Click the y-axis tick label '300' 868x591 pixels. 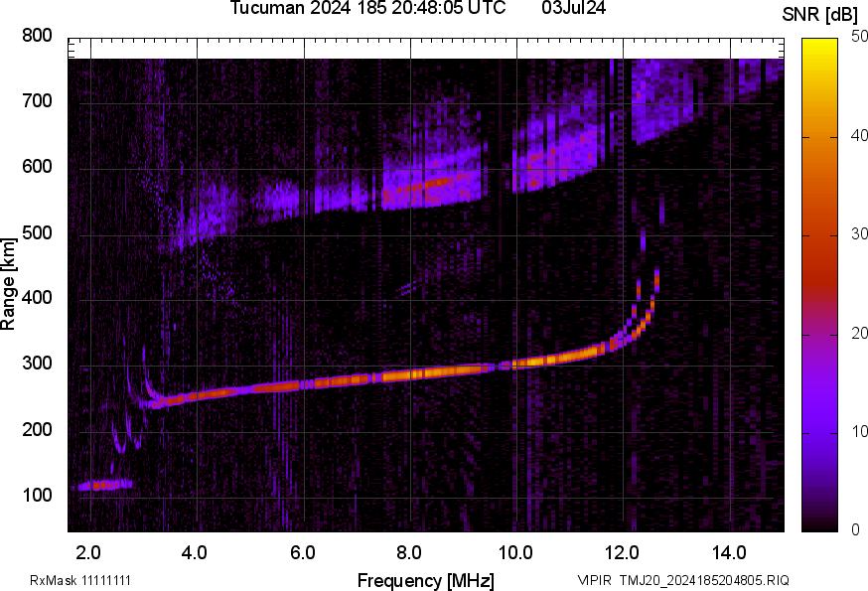(37, 364)
